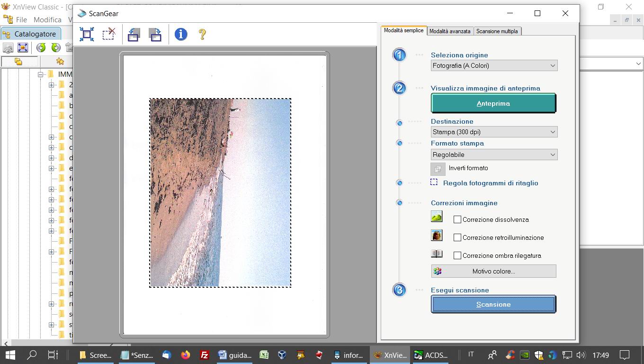Expand the folder starting with e
This screenshot has height=364, width=644.
click(52, 168)
